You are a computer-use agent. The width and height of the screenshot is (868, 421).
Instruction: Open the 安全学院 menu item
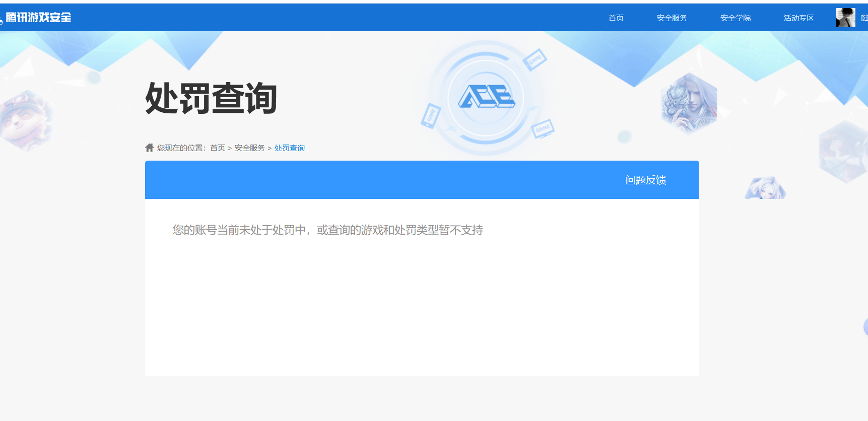[735, 18]
